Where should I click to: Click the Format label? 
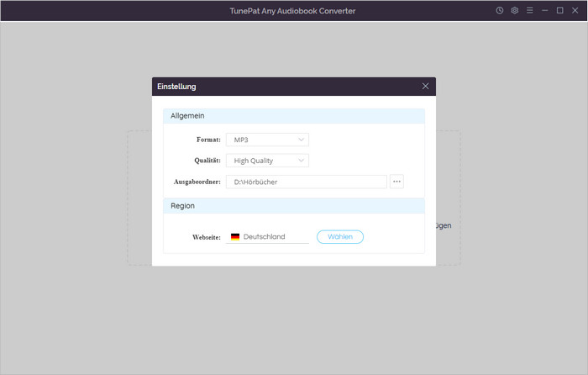(x=208, y=140)
